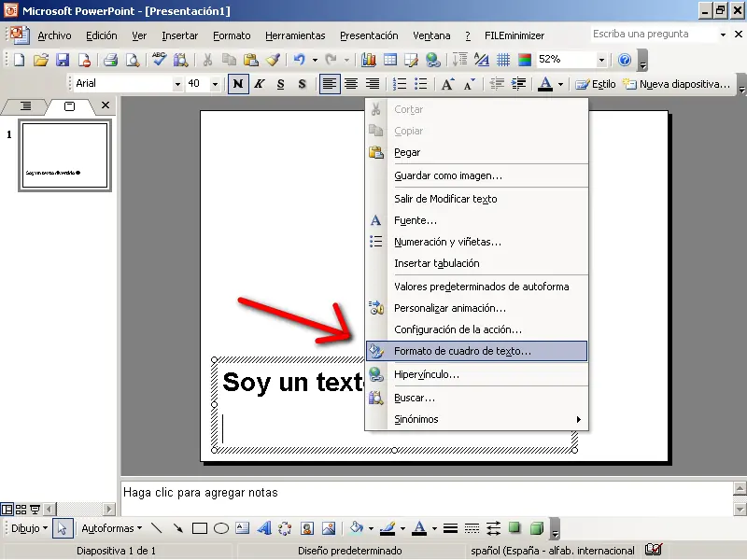Click the Print icon
The width and height of the screenshot is (747, 560).
[110, 60]
